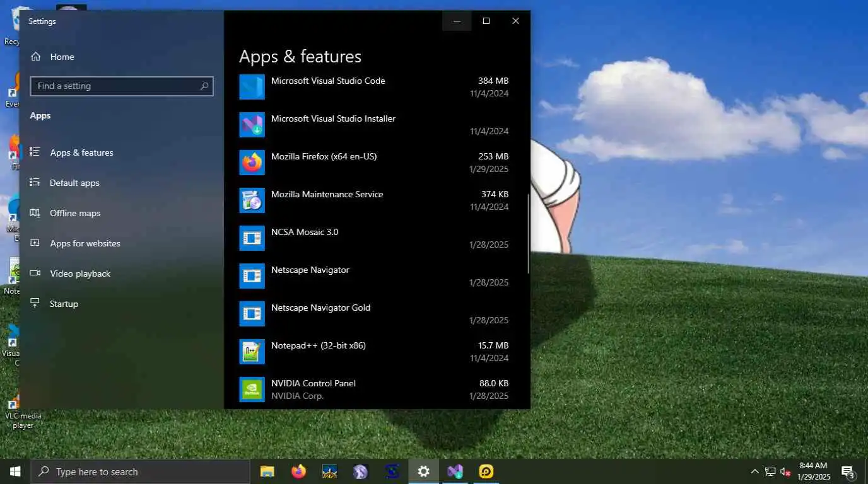Select Microsoft Visual Studio Installer entry name
Image resolution: width=868 pixels, height=484 pixels.
[333, 118]
